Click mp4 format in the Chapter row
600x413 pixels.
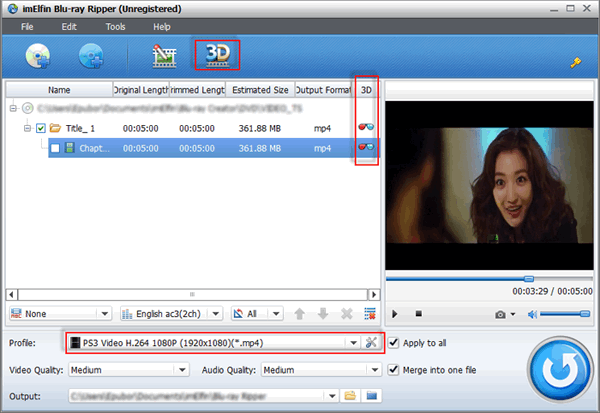(x=322, y=148)
